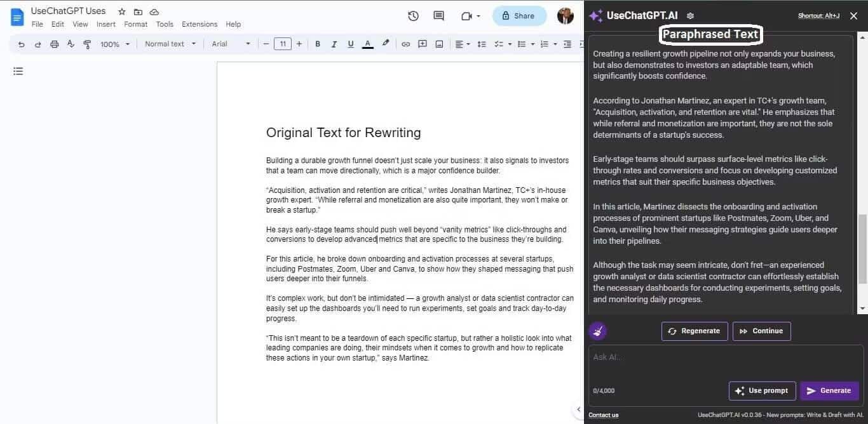
Task: Redo the last action
Action: click(37, 44)
